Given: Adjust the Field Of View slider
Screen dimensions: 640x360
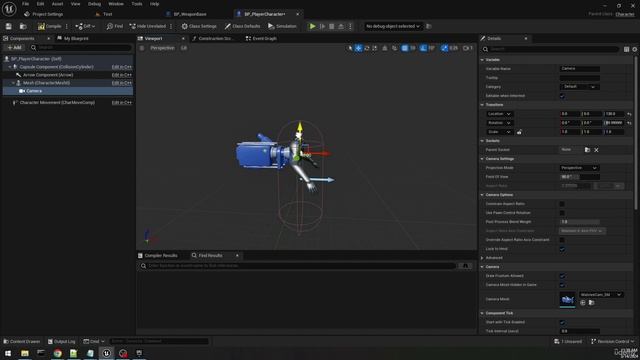Looking at the screenshot, I should click(x=580, y=177).
